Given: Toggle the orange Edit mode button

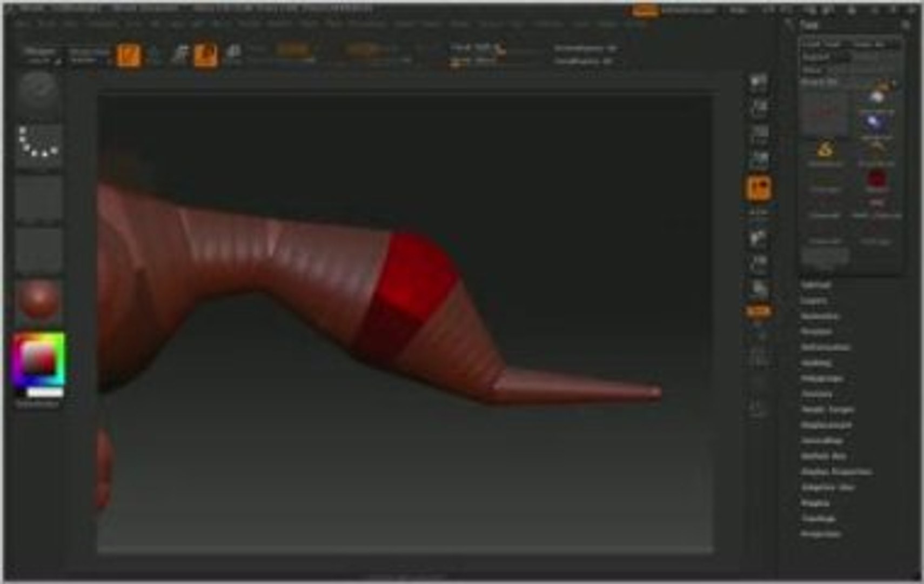Looking at the screenshot, I should [129, 55].
